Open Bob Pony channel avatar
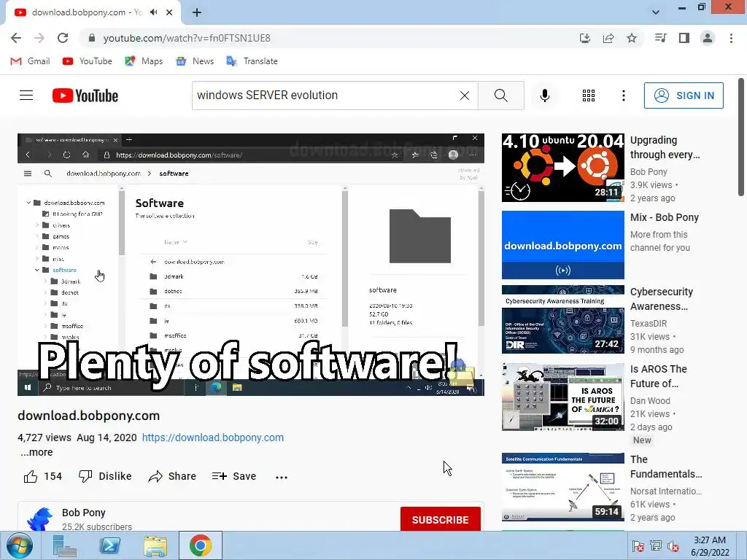The image size is (747, 560). (x=40, y=519)
